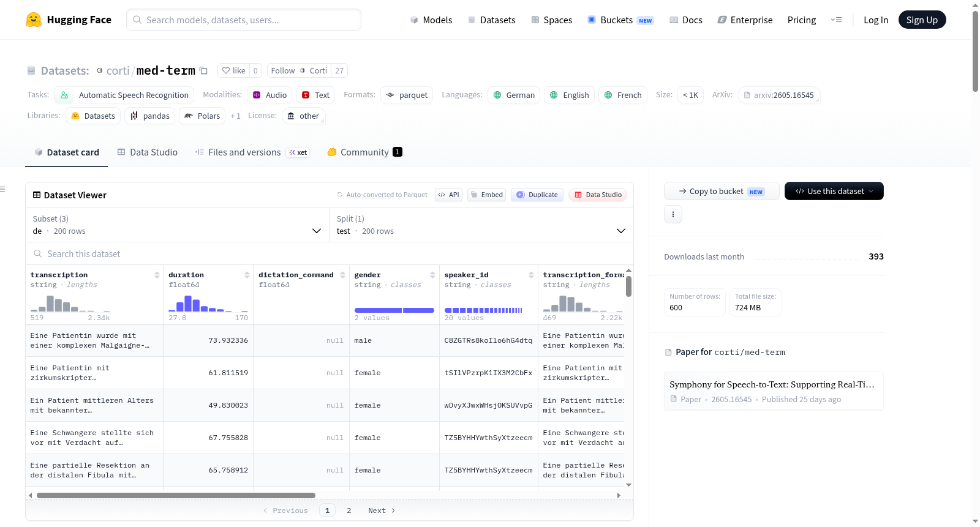This screenshot has width=980, height=527.
Task: Click the transcription lengths histogram
Action: click(x=70, y=304)
